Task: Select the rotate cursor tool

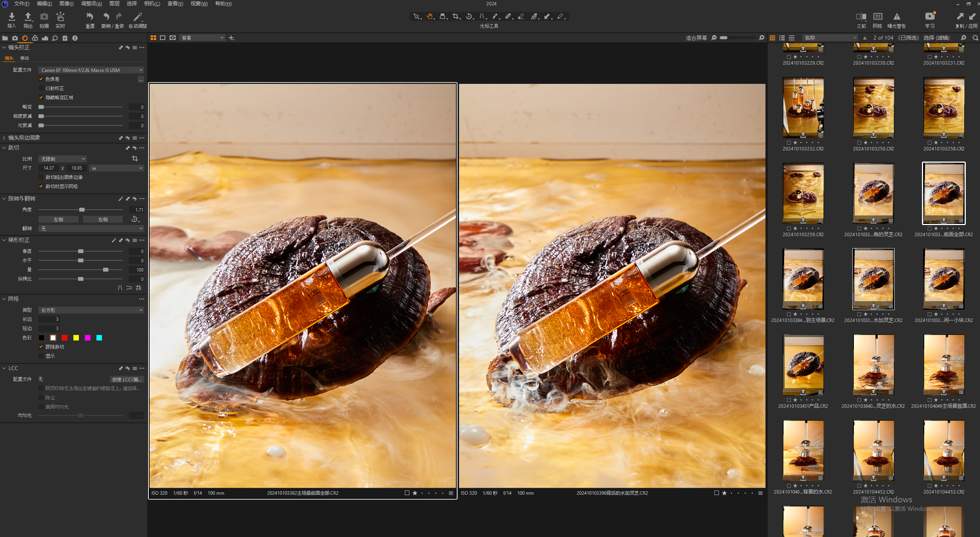Action: [x=469, y=16]
